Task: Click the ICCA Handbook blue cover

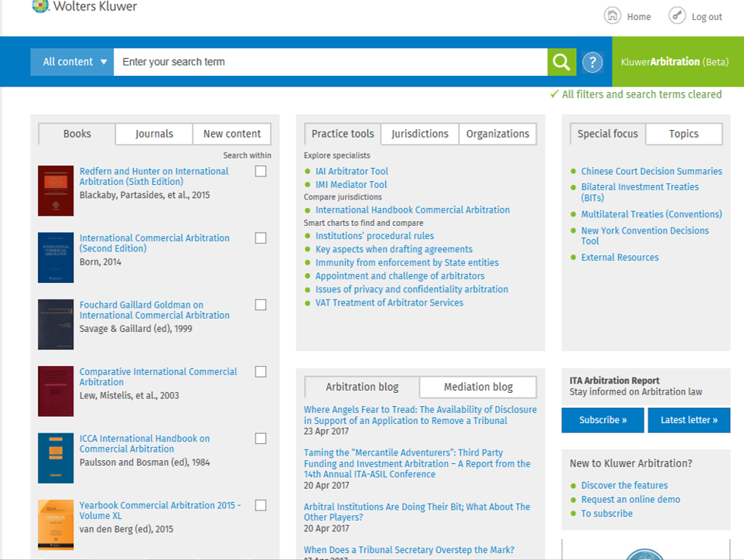Action: tap(56, 458)
